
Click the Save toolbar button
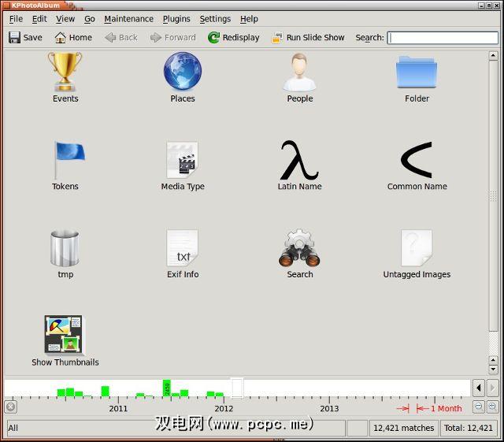pyautogui.click(x=25, y=38)
